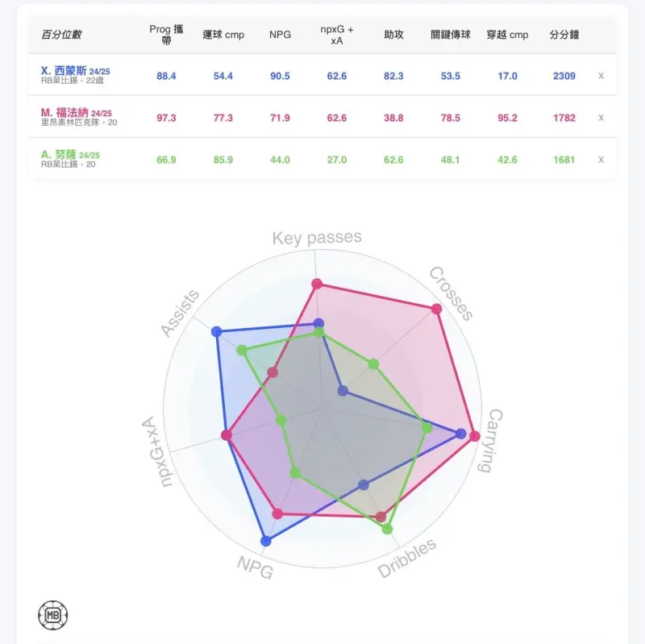Sort by the 穿越 cmp column header
645x644 pixels.
(x=507, y=35)
